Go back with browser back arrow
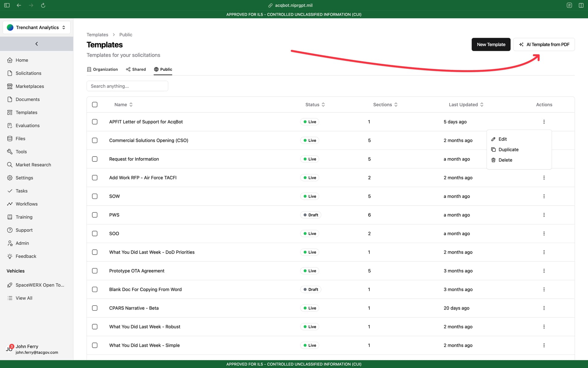Viewport: 588px width, 368px height. pos(19,5)
